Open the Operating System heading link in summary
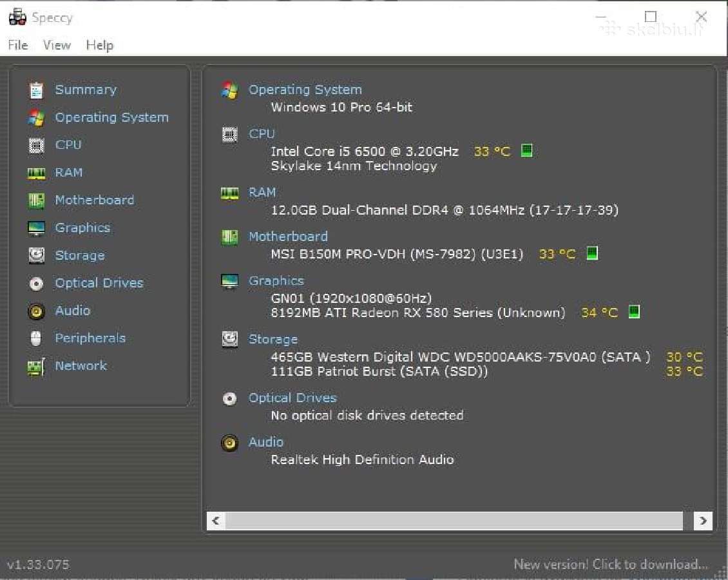Screen dimensions: 728x580 coord(305,90)
